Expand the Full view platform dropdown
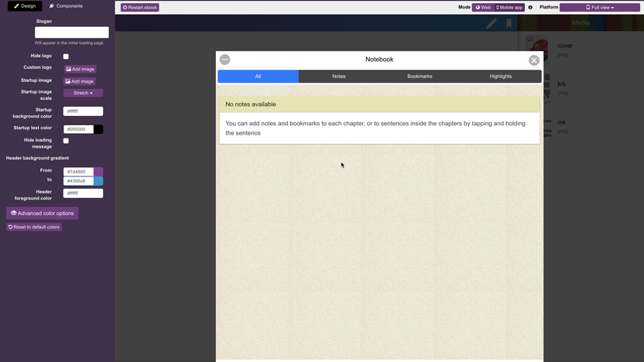The width and height of the screenshot is (644, 362). click(x=600, y=8)
